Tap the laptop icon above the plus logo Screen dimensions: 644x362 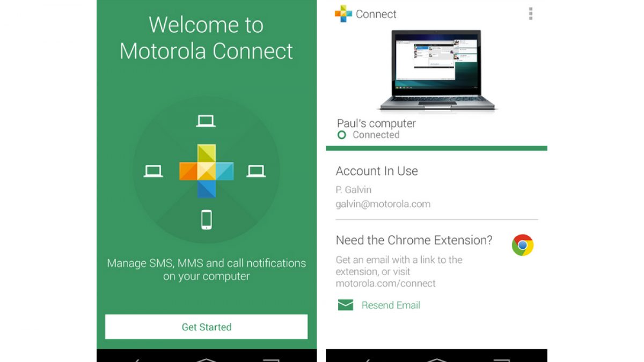206,121
